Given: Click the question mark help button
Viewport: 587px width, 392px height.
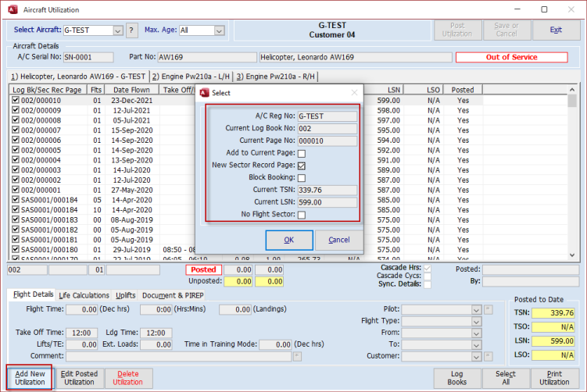Looking at the screenshot, I should [x=132, y=30].
